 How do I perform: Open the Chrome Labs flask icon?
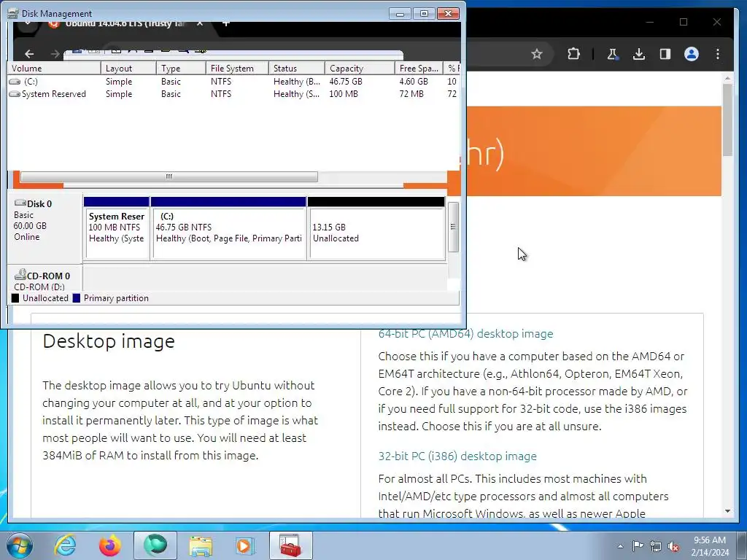coord(612,54)
